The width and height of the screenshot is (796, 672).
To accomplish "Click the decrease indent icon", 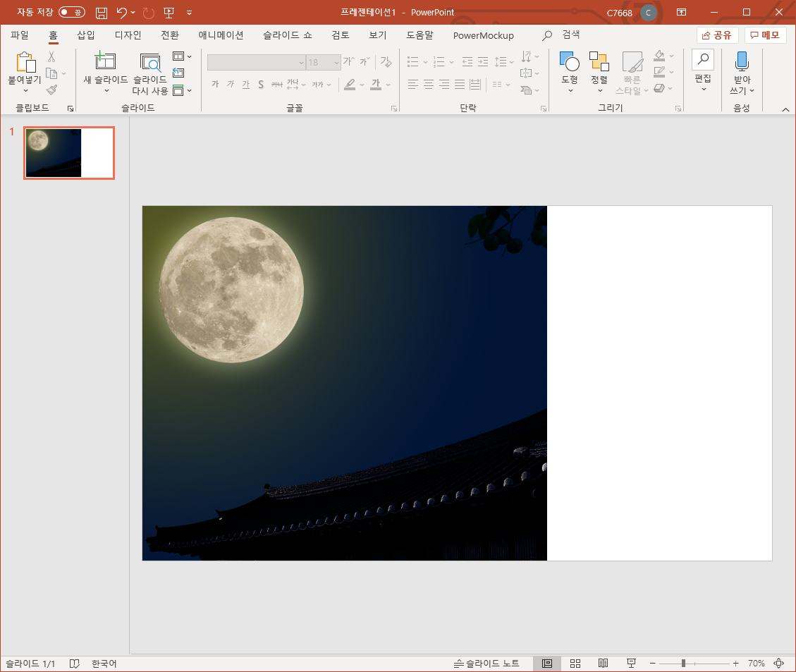I will [467, 62].
